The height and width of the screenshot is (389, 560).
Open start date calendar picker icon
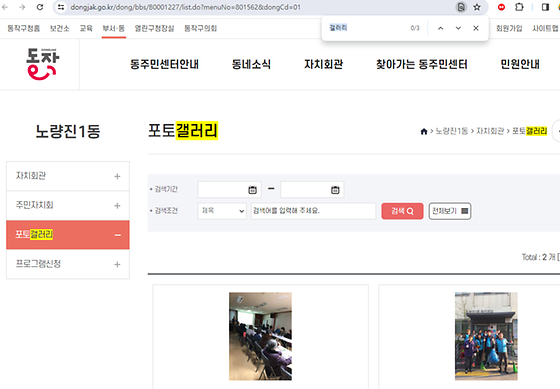point(252,190)
